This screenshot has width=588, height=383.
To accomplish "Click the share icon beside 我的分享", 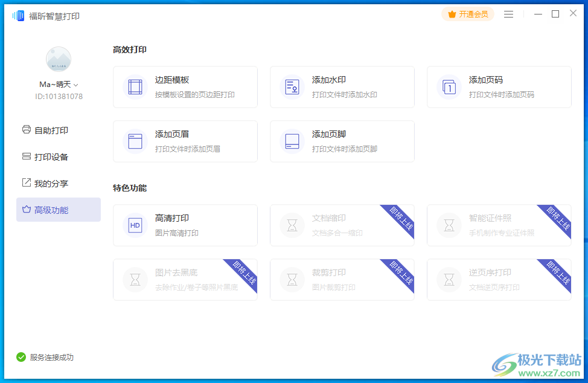I will point(26,182).
